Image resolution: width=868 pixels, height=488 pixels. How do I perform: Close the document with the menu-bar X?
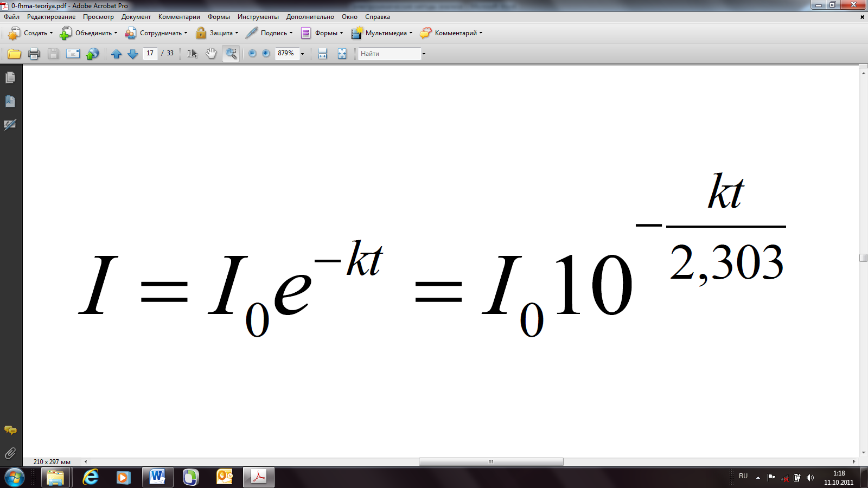[862, 17]
